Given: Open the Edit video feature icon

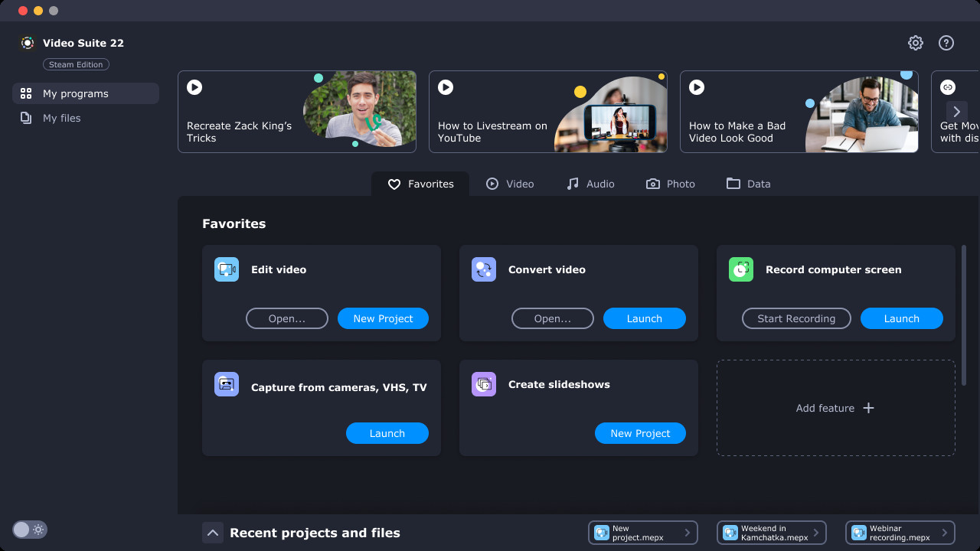Looking at the screenshot, I should [226, 269].
